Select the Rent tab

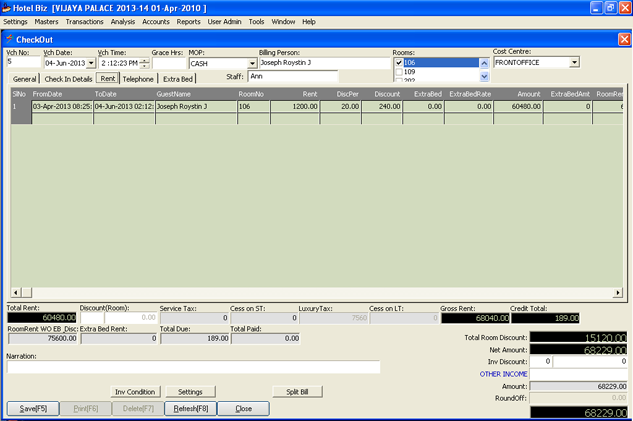click(108, 78)
